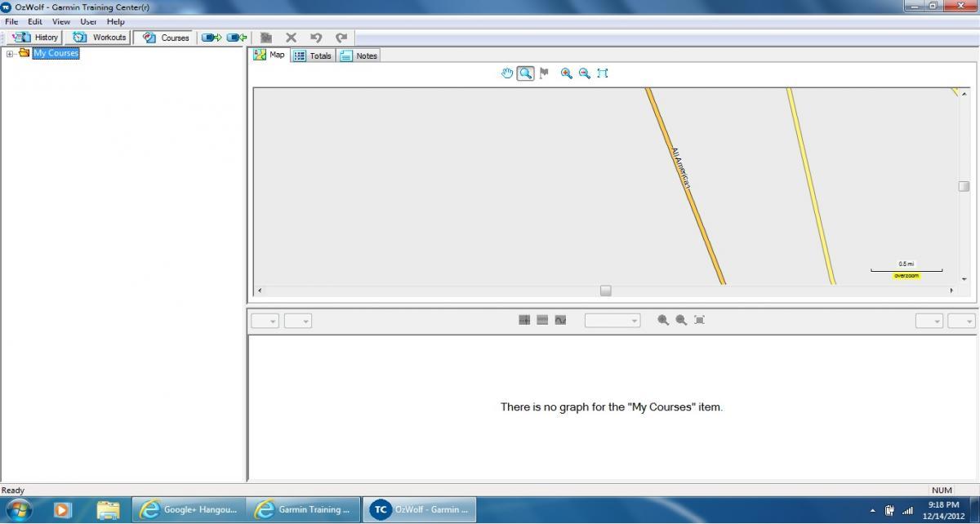Open the center graph dropdown

pyautogui.click(x=612, y=321)
